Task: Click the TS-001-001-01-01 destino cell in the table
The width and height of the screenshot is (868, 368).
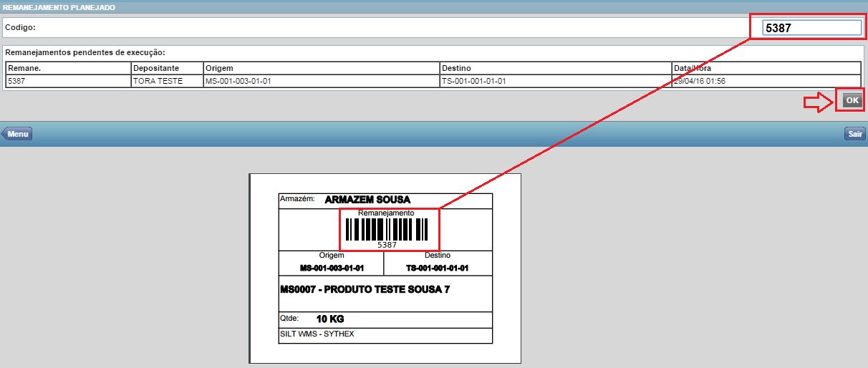Action: click(x=556, y=81)
